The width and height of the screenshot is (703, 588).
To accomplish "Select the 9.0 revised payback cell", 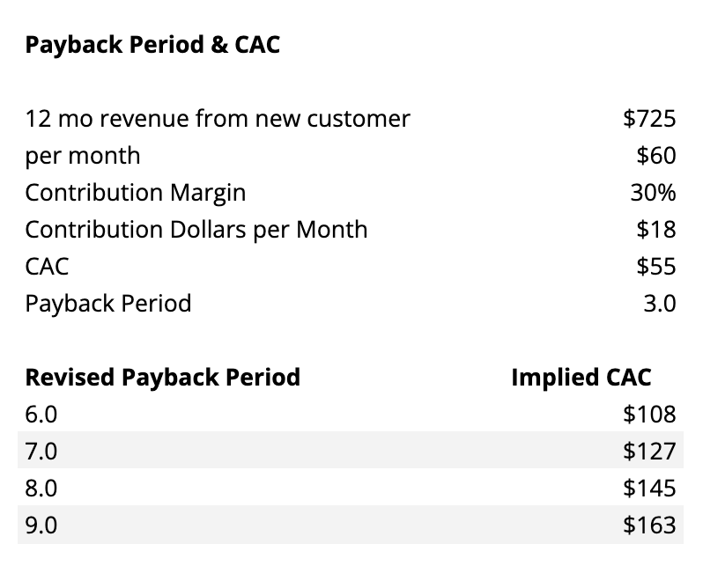I will 42,525.
